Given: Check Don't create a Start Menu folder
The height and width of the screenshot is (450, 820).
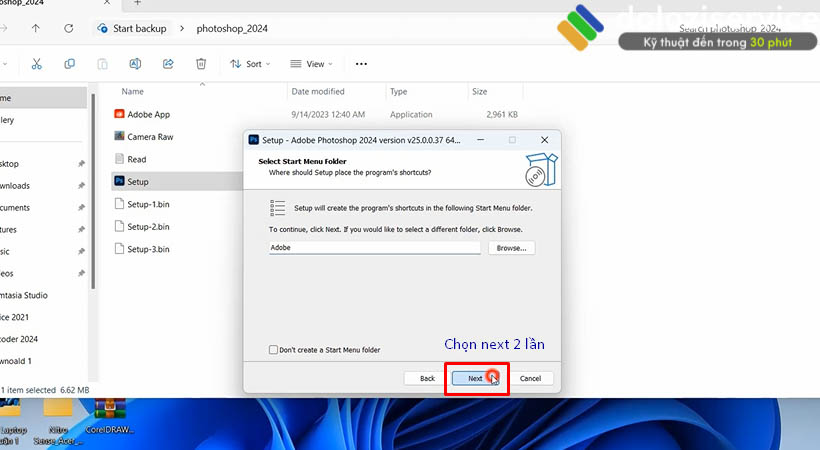Looking at the screenshot, I should click(x=273, y=350).
